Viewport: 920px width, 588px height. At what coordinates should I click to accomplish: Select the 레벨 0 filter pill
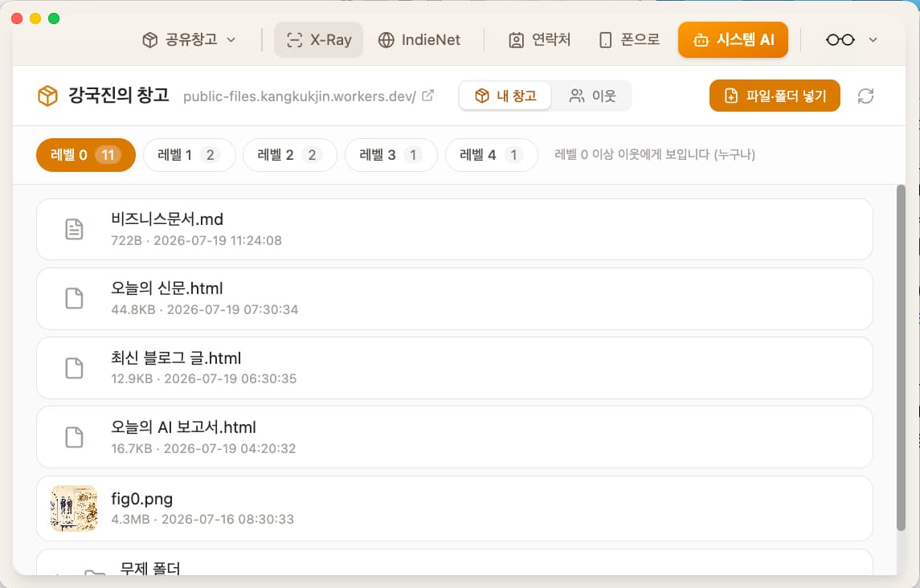point(86,155)
